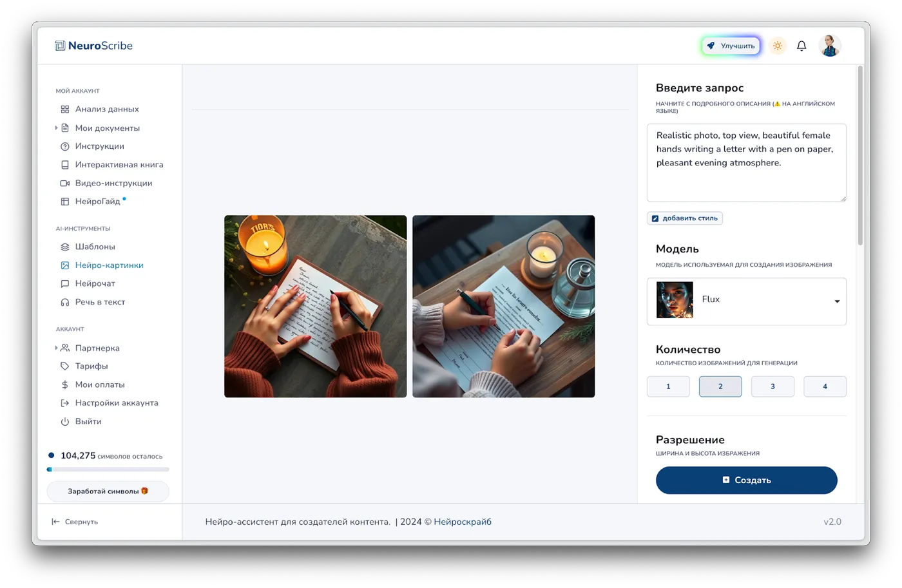902x588 pixels.
Task: Select quantity 3 images
Action: pos(772,386)
